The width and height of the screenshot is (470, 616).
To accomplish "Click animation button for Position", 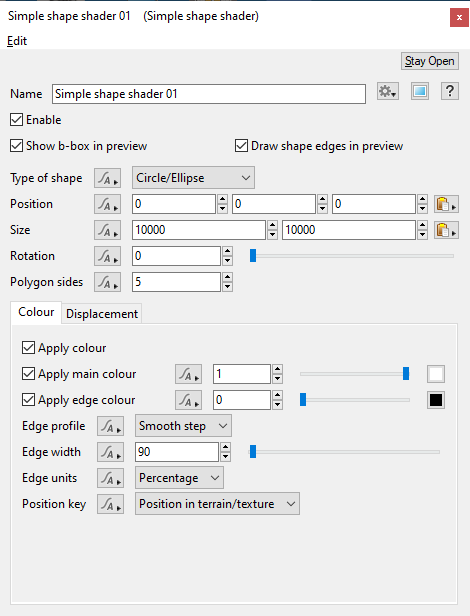I will [x=107, y=204].
